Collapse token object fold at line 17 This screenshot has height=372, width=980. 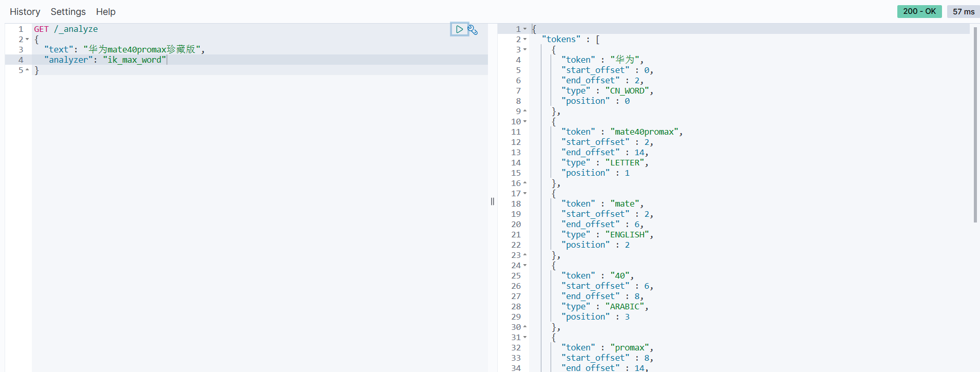[x=525, y=194]
